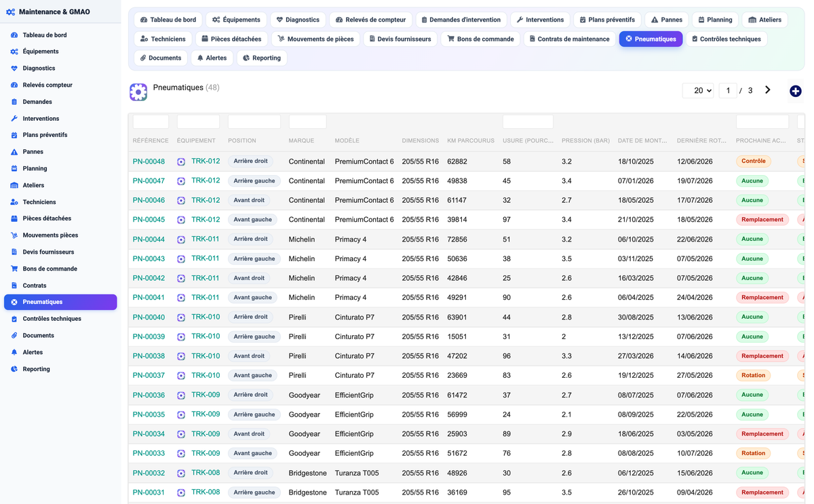
Task: Click the Interventions wrench icon in sidebar
Action: 14,119
